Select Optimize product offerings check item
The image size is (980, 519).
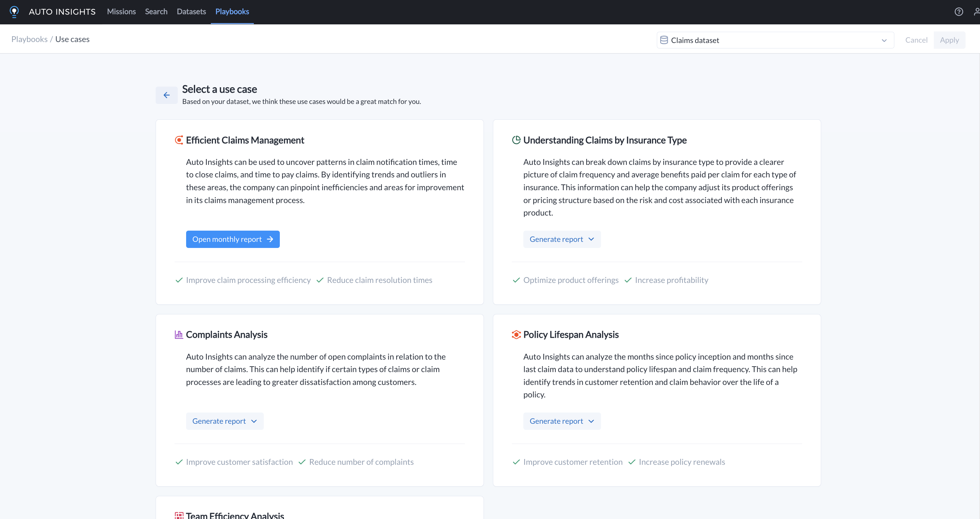tap(564, 280)
